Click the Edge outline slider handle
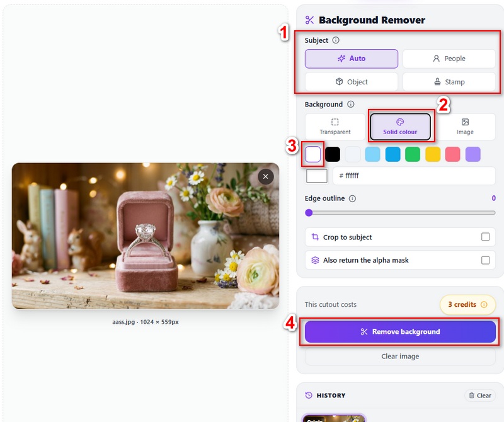The image size is (504, 422). 309,213
